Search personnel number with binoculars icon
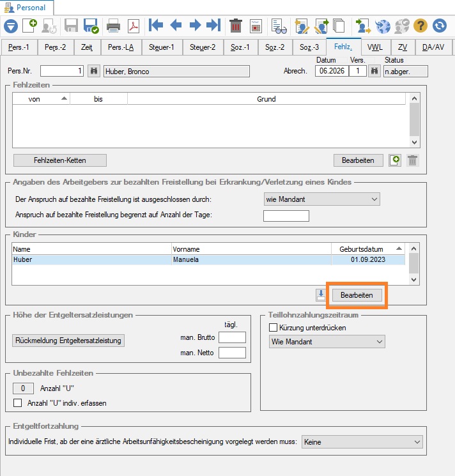Image resolution: width=455 pixels, height=476 pixels. pyautogui.click(x=94, y=72)
